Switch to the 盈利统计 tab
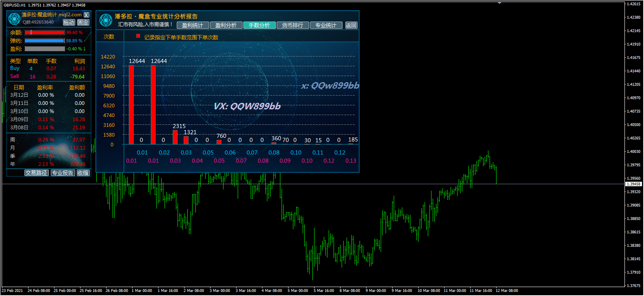 point(193,25)
